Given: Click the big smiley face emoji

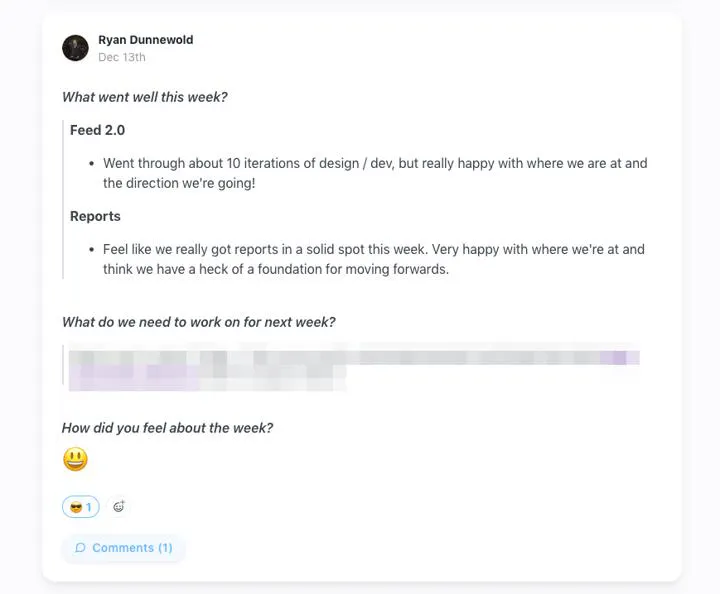Looking at the screenshot, I should 75,459.
